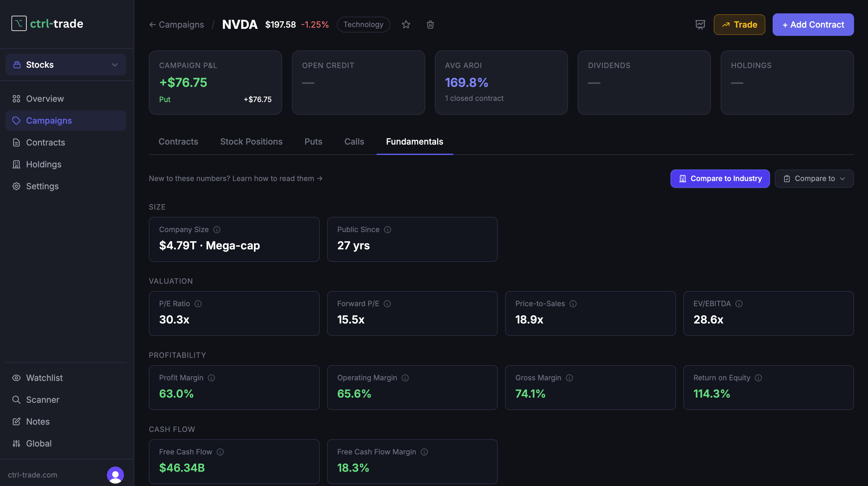Show info for EV/EBITDA

[x=739, y=304]
